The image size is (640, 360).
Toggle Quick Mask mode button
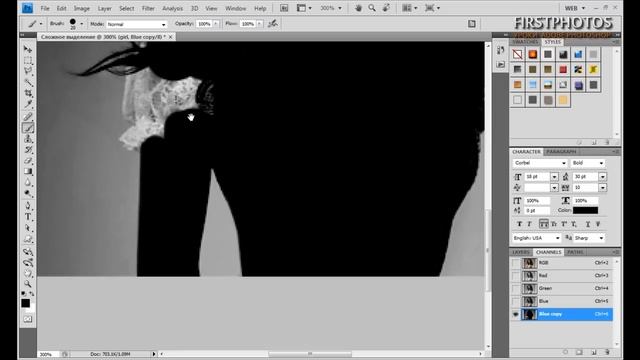pyautogui.click(x=28, y=319)
